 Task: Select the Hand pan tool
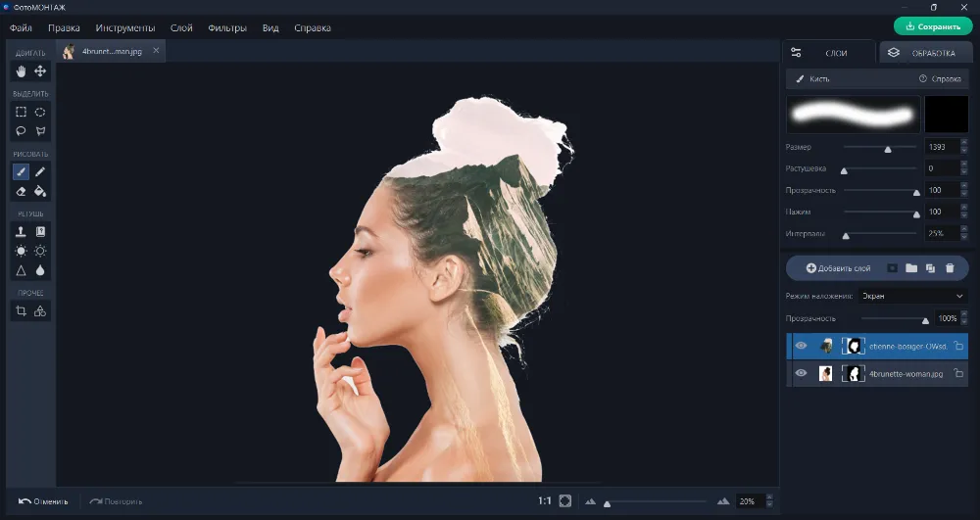click(x=21, y=71)
